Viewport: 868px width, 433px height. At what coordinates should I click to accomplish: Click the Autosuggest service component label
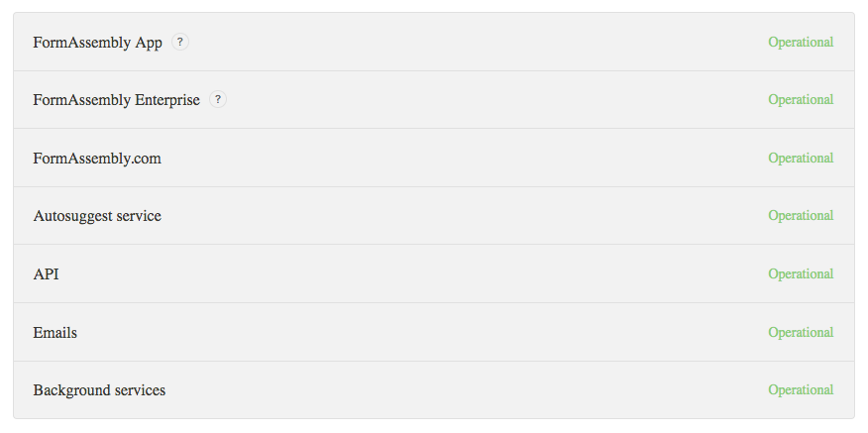(97, 216)
